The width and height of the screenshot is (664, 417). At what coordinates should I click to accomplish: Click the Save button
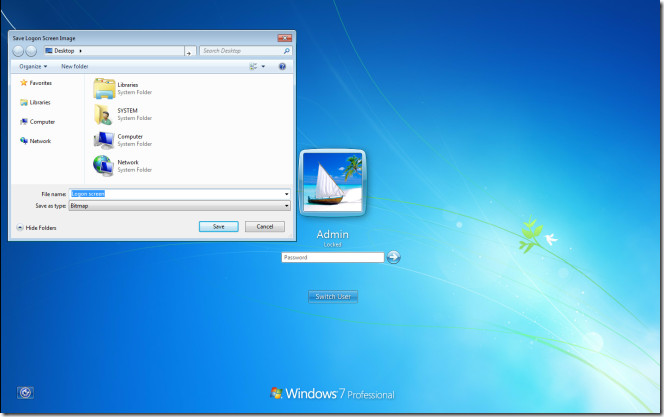tap(219, 226)
